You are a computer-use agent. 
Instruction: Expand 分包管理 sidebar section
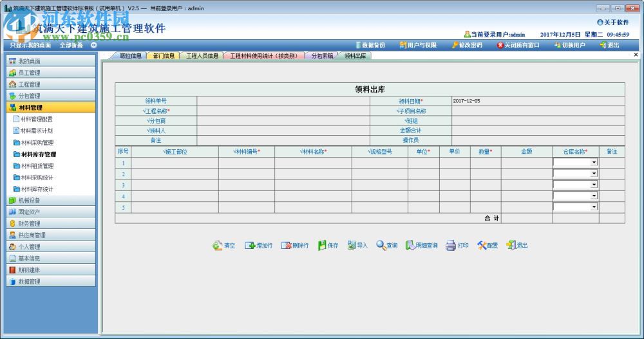click(51, 96)
